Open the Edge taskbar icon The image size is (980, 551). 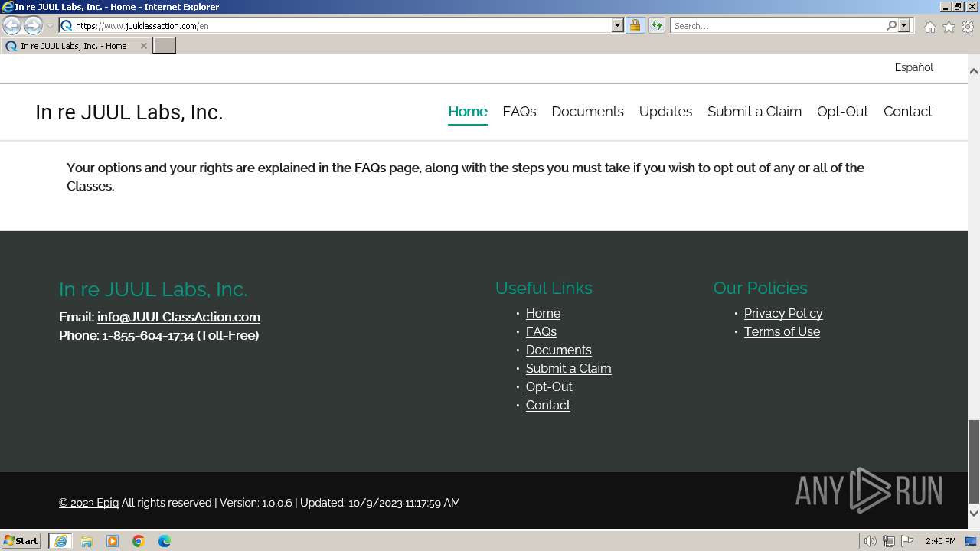(x=165, y=541)
